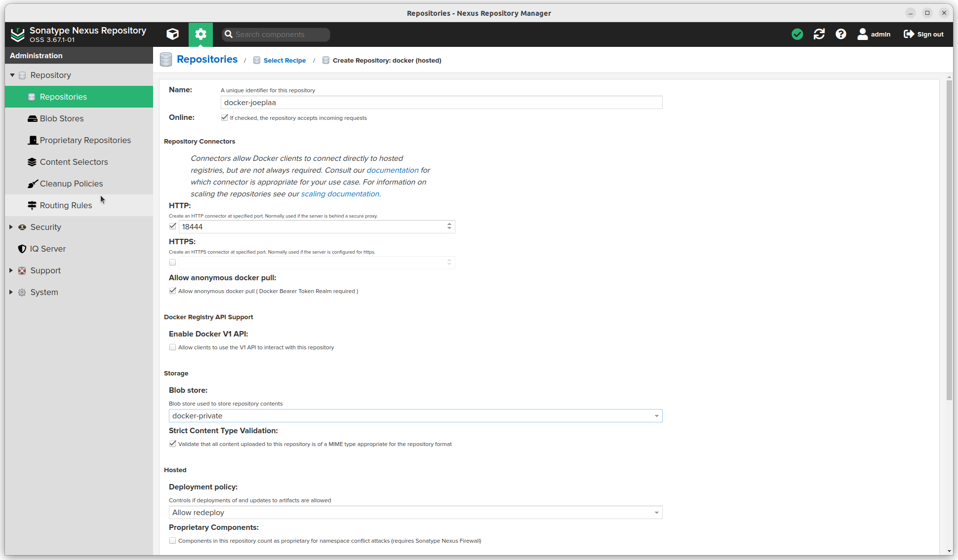Screen dimensions: 958x560
Task: Click the Support lifebuoy icon
Action: click(22, 270)
